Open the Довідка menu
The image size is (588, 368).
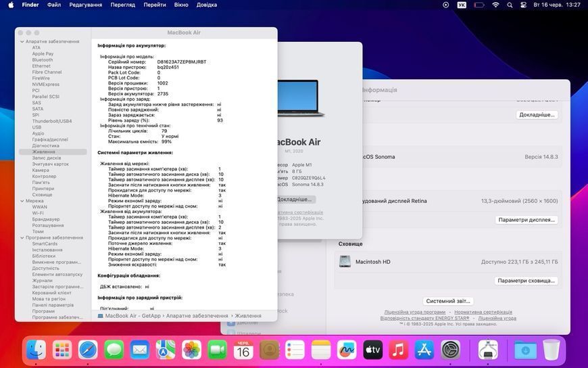pos(207,5)
